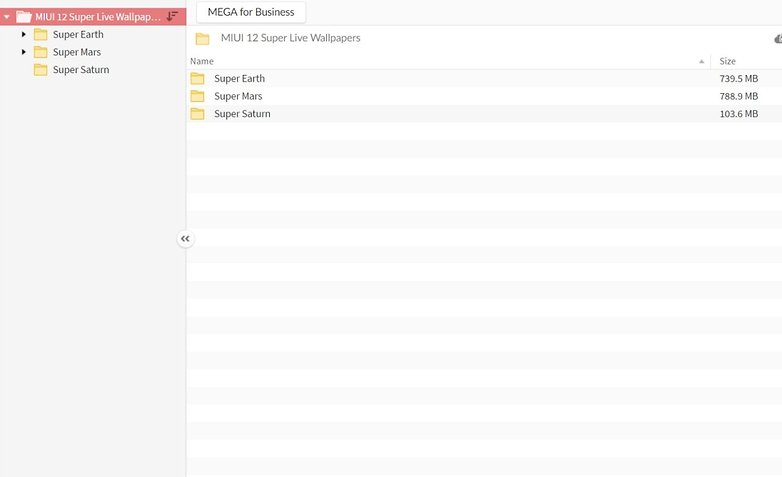Click the Super Mars folder icon in the tree
Image resolution: width=782 pixels, height=477 pixels.
click(x=40, y=52)
